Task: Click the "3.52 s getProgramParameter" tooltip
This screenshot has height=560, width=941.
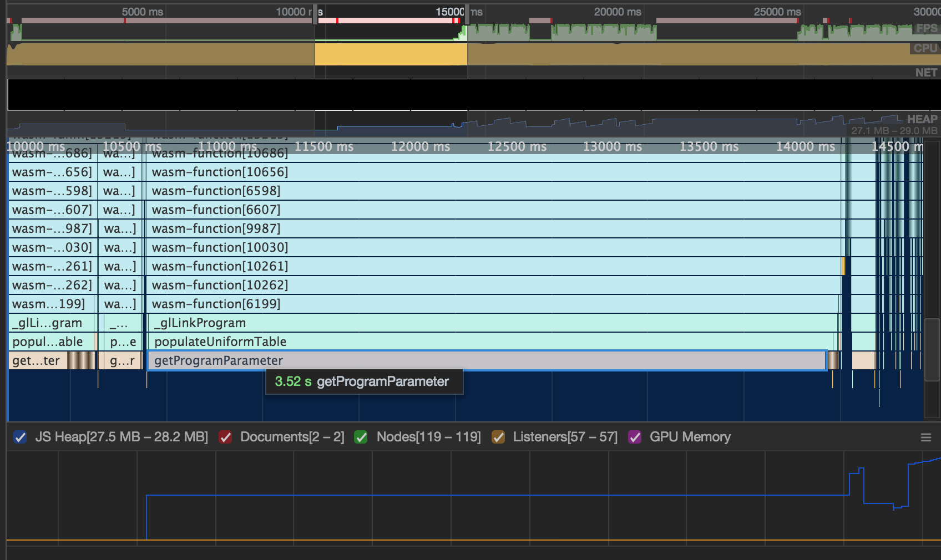Action: click(x=365, y=381)
